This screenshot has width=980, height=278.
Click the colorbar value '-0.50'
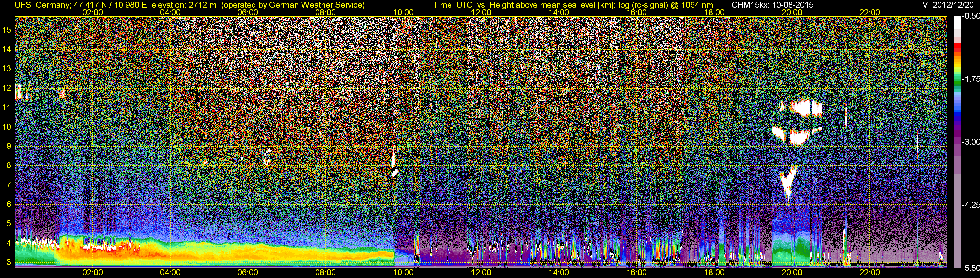click(971, 16)
